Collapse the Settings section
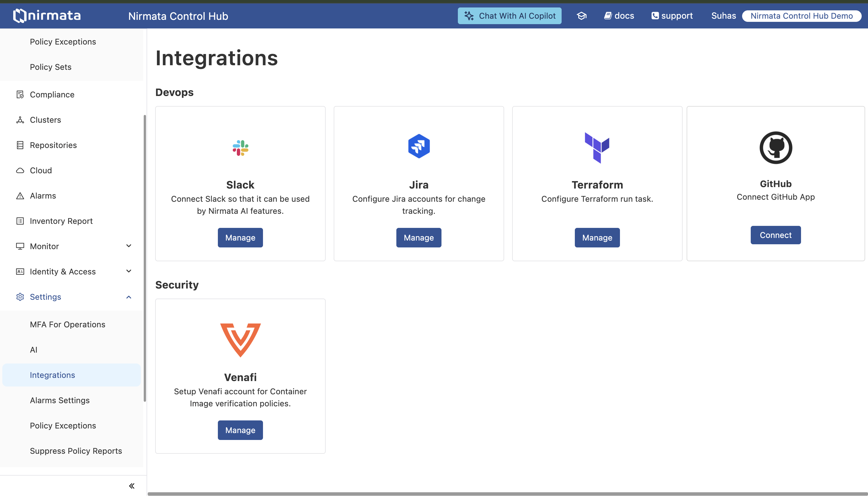The width and height of the screenshot is (868, 496). click(x=128, y=297)
